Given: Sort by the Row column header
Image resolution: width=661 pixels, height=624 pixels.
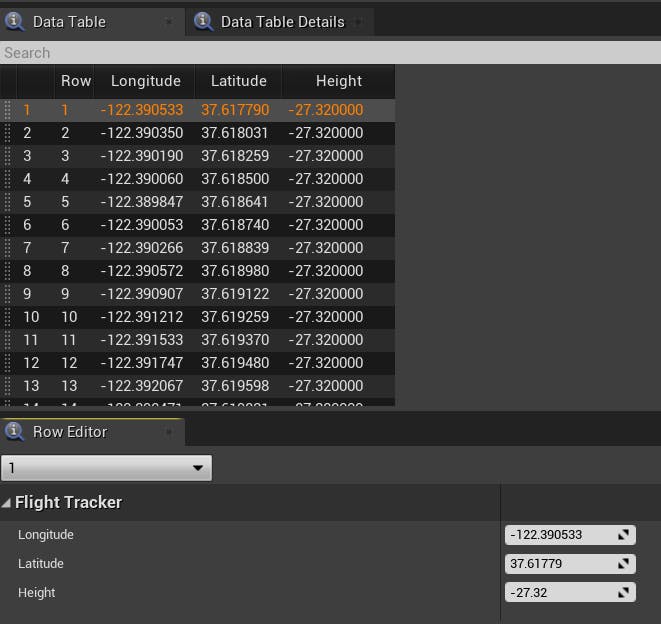Looking at the screenshot, I should point(76,81).
